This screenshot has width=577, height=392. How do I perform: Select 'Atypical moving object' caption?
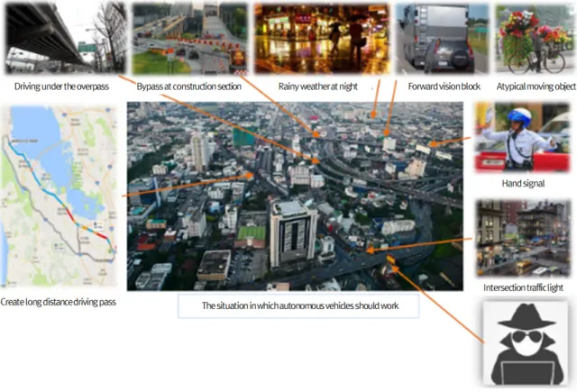pos(536,87)
